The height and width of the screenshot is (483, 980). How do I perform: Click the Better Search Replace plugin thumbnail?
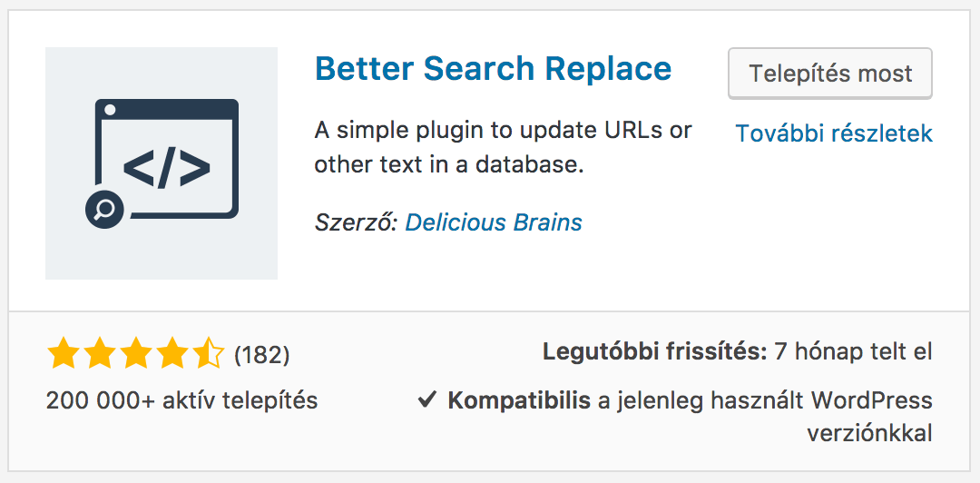(161, 163)
